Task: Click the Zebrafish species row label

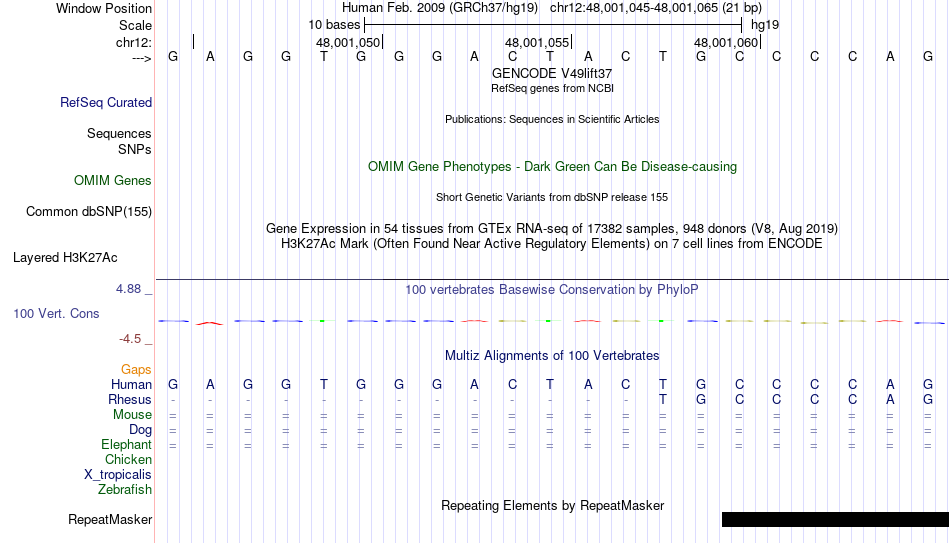Action: pyautogui.click(x=125, y=489)
